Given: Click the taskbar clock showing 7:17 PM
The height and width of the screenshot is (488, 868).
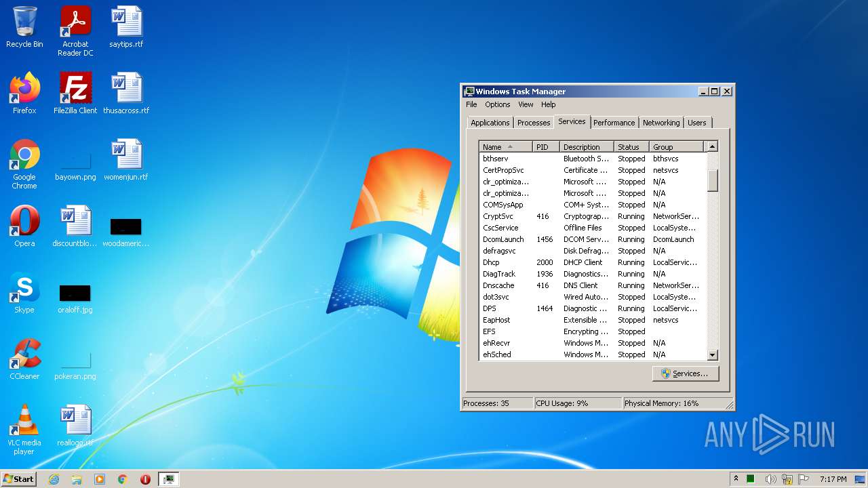Looking at the screenshot, I should pyautogui.click(x=833, y=479).
